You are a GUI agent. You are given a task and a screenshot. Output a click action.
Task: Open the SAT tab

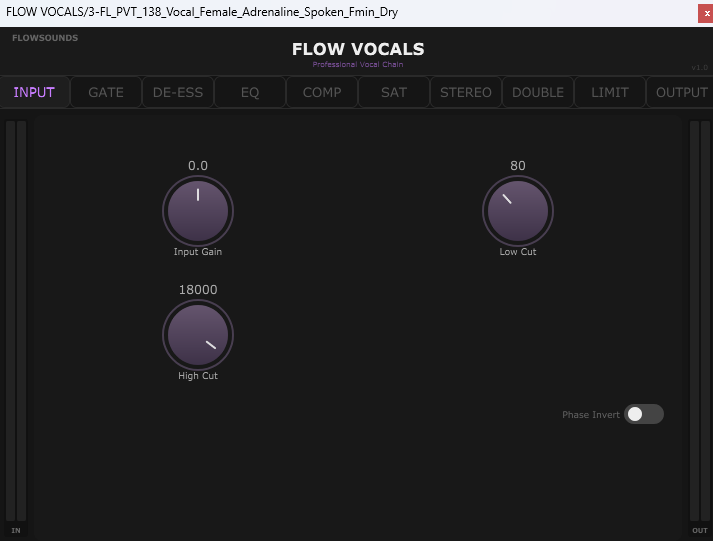394,92
